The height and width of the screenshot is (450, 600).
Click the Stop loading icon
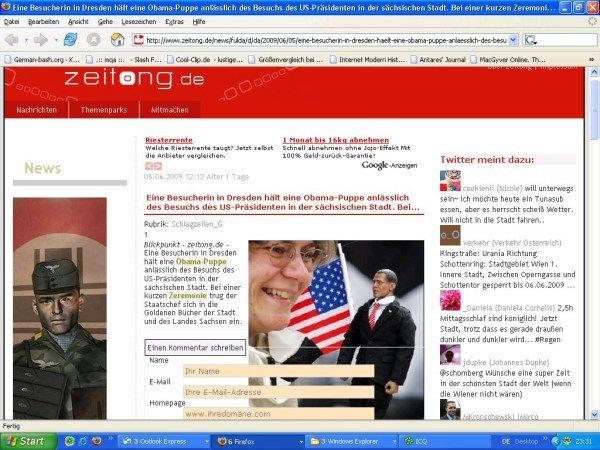pos(93,39)
